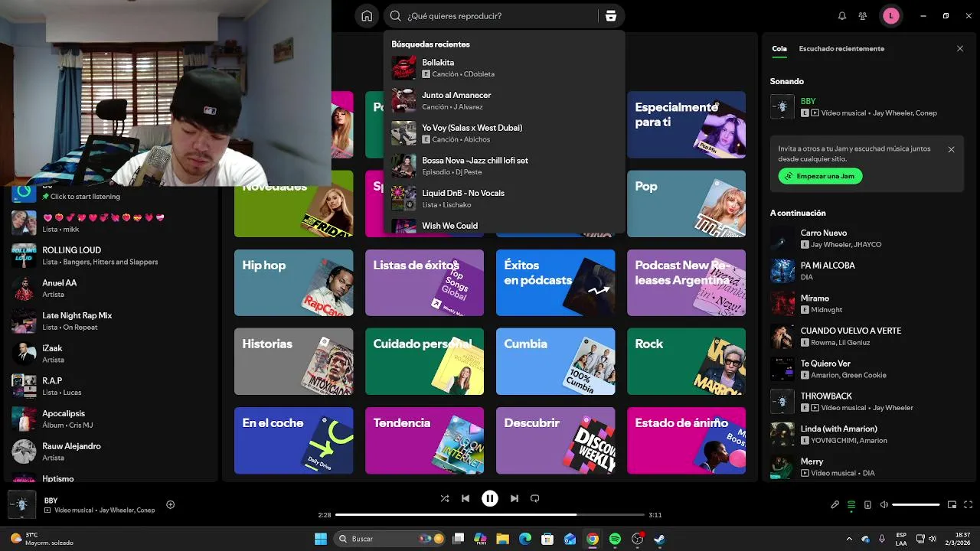Open connect to a device icon
The image size is (980, 551).
[867, 505]
